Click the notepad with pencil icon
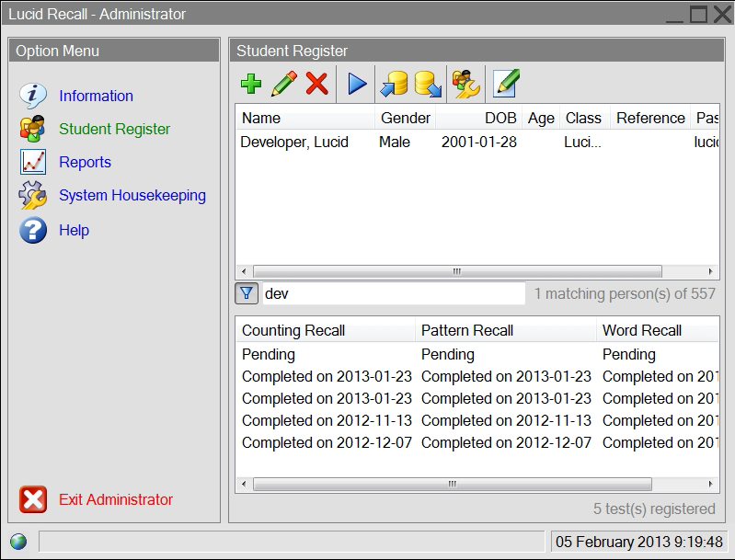The image size is (735, 560). point(506,84)
